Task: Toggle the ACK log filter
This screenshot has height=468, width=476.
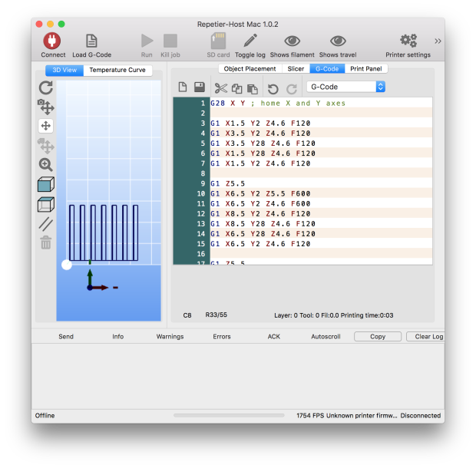Action: [274, 337]
